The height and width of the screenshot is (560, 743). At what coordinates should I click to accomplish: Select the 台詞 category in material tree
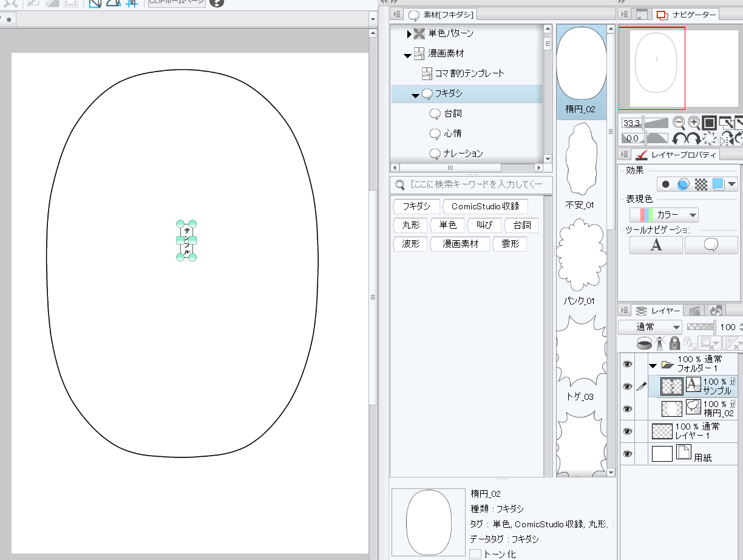coord(452,113)
